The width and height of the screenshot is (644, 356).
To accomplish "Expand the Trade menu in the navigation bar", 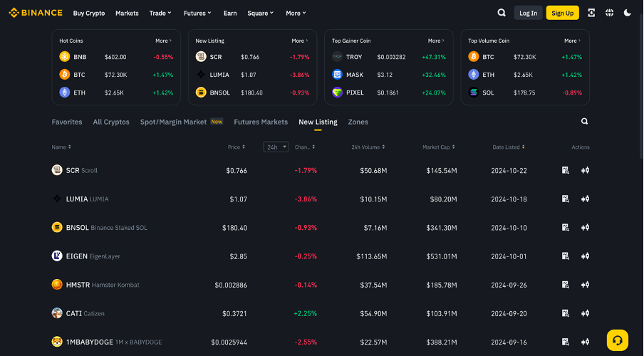I will pos(160,13).
